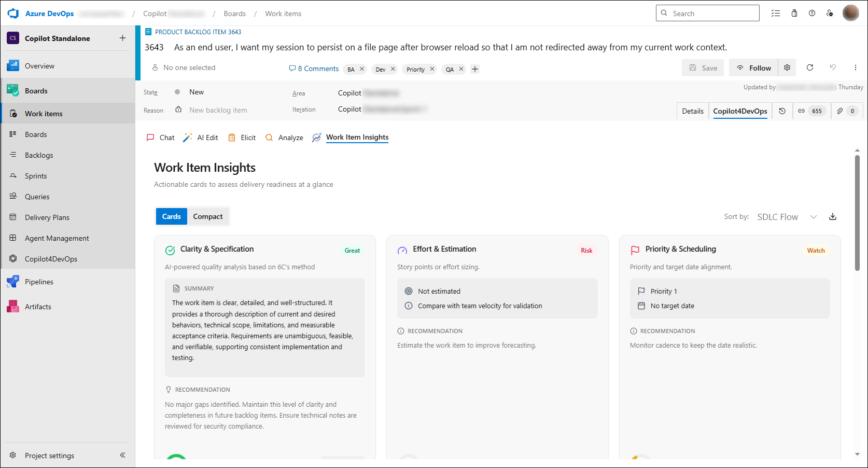Switch to the AI Edit tab
Image resolution: width=868 pixels, height=468 pixels.
point(201,137)
